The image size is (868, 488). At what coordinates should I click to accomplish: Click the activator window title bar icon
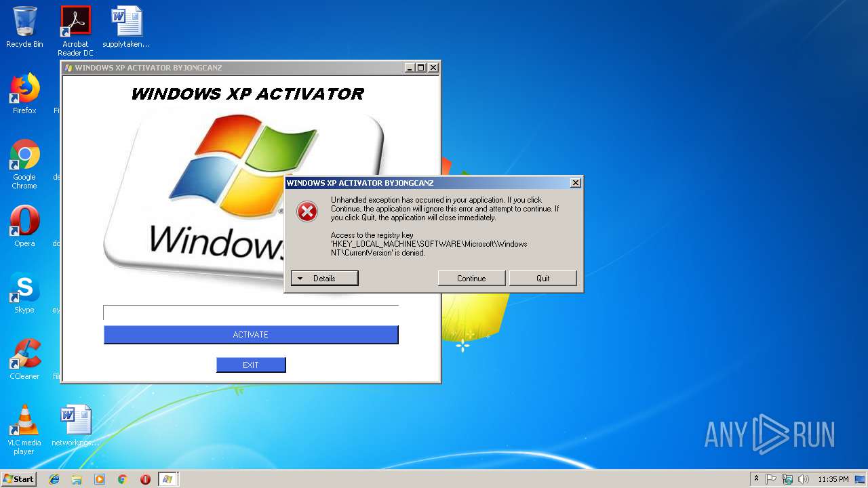pyautogui.click(x=68, y=68)
